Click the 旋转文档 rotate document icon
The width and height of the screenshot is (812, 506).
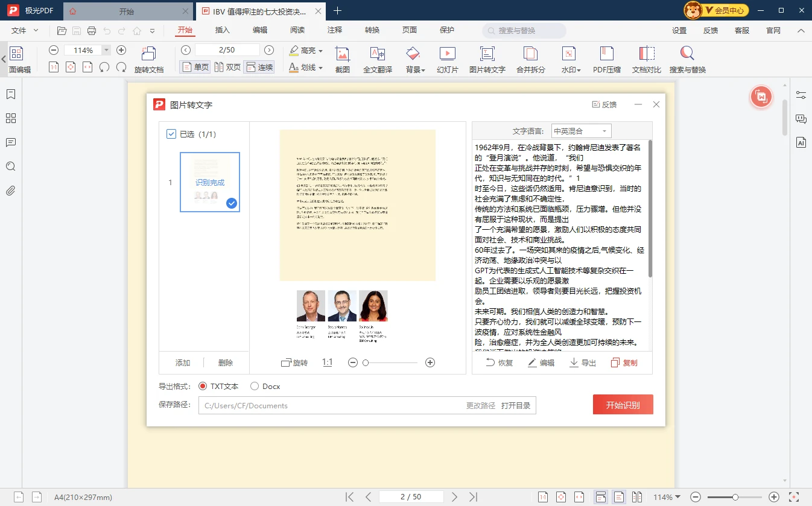pos(148,60)
